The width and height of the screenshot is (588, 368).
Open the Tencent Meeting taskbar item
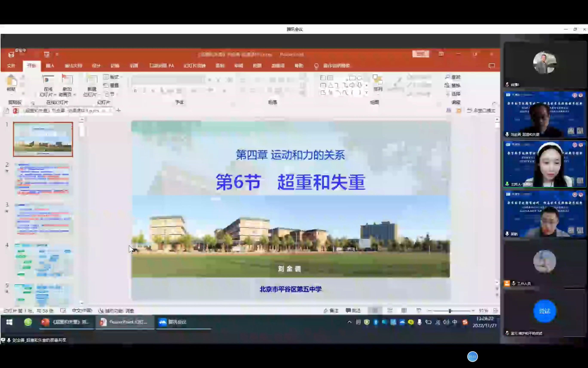(184, 322)
